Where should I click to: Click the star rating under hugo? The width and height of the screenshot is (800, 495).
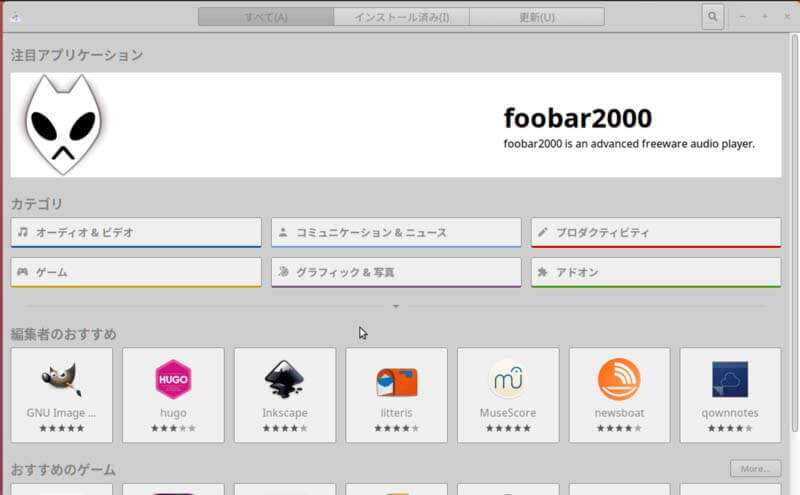pos(173,428)
